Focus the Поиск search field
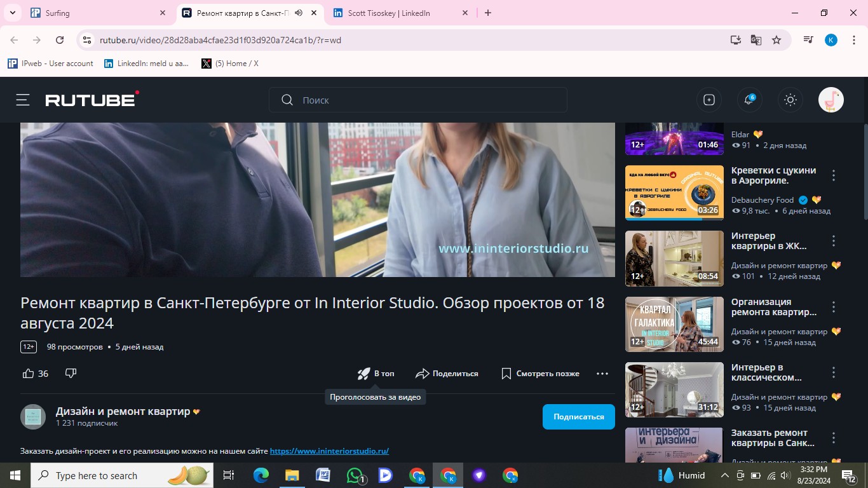 coord(418,100)
